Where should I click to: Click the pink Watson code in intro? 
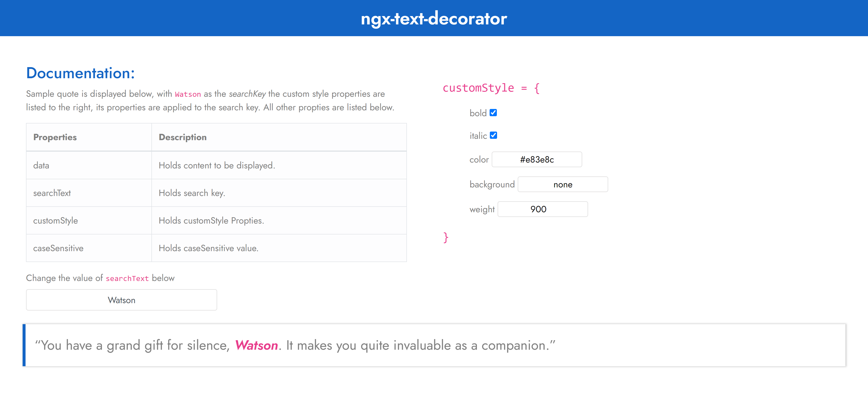point(188,94)
